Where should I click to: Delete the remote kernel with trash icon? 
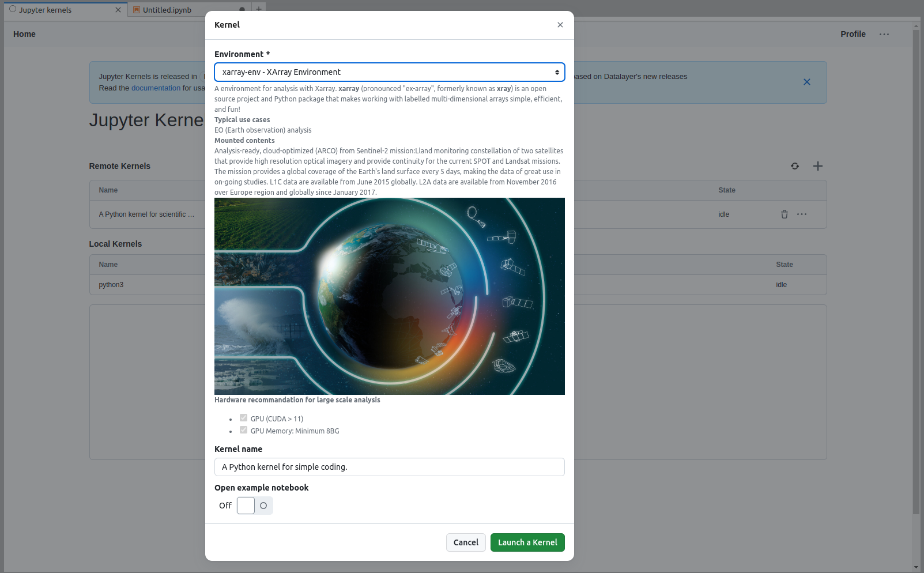click(x=785, y=214)
